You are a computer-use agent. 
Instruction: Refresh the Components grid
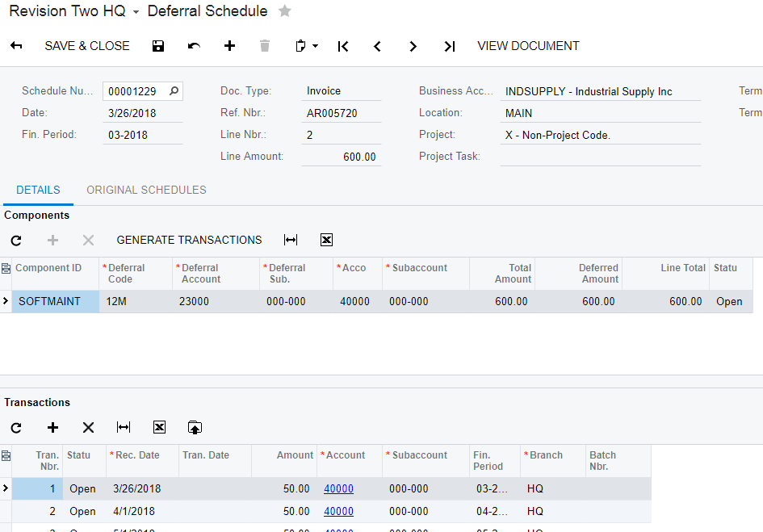pos(16,240)
